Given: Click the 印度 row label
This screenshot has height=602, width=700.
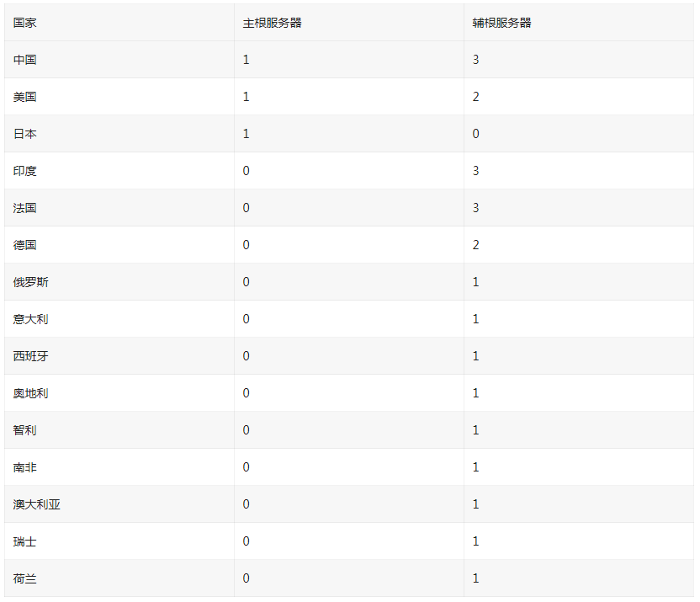Looking at the screenshot, I should point(25,171).
